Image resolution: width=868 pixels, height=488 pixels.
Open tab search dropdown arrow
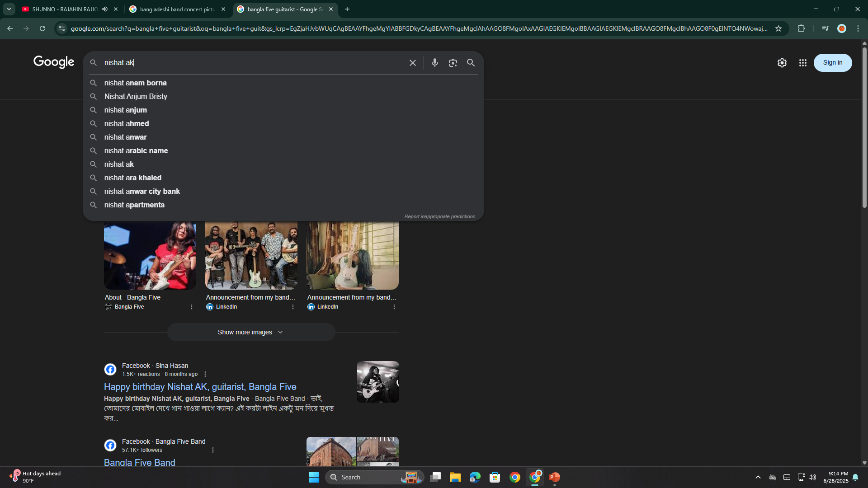point(9,9)
